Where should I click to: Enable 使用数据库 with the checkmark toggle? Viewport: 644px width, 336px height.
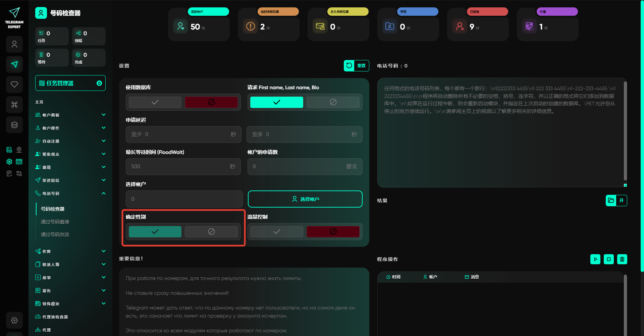155,102
